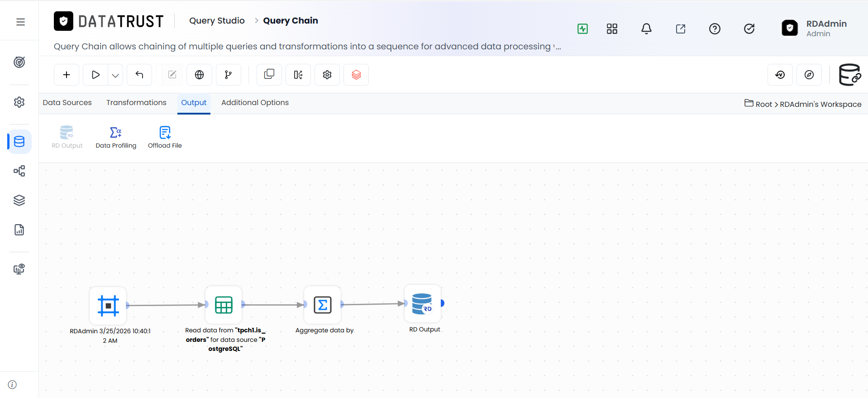Open the notifications bell icon
The height and width of the screenshot is (398, 868).
646,29
